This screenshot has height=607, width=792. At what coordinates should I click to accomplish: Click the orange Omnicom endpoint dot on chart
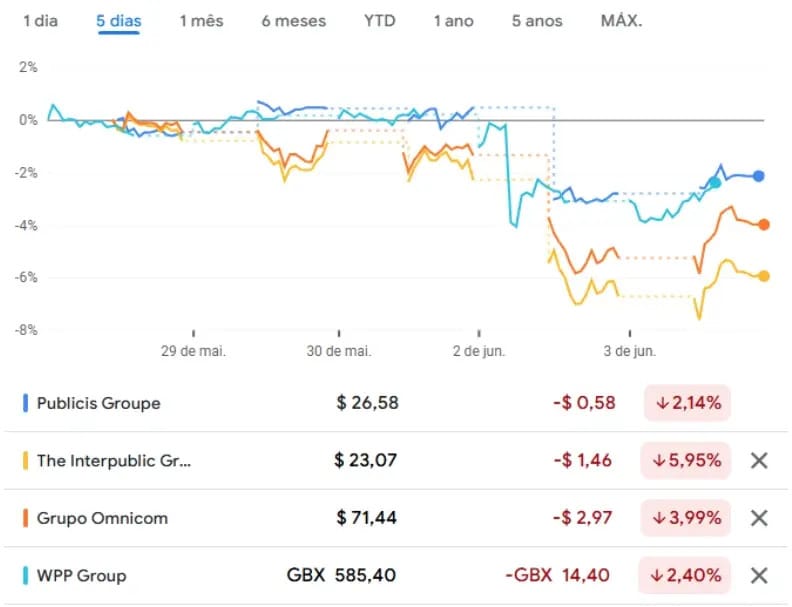click(x=764, y=225)
